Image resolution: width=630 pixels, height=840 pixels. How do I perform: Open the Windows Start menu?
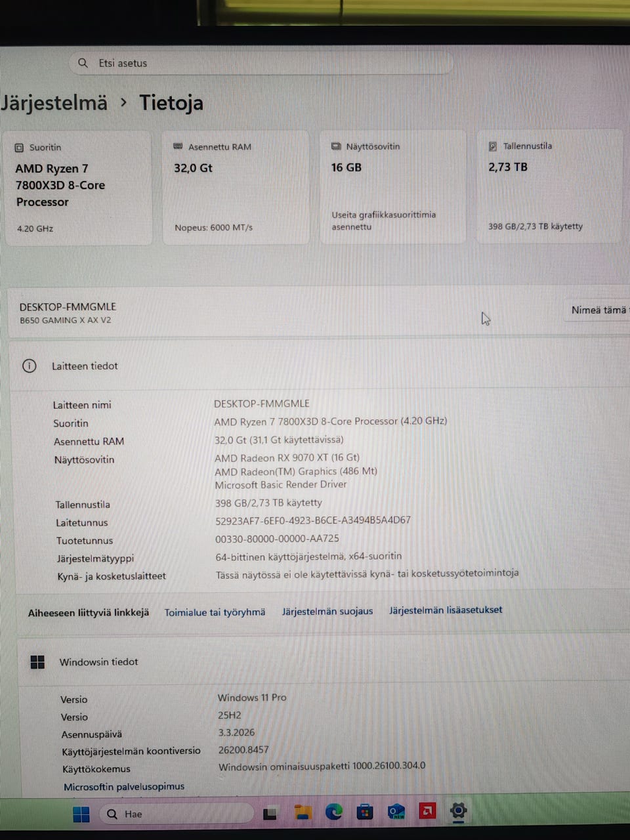click(81, 814)
